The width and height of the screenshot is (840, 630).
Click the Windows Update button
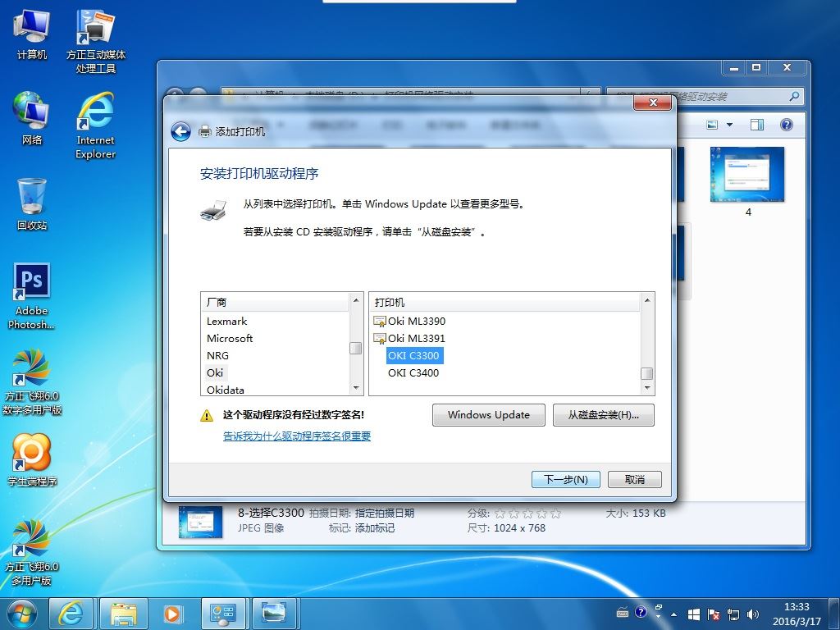point(489,414)
